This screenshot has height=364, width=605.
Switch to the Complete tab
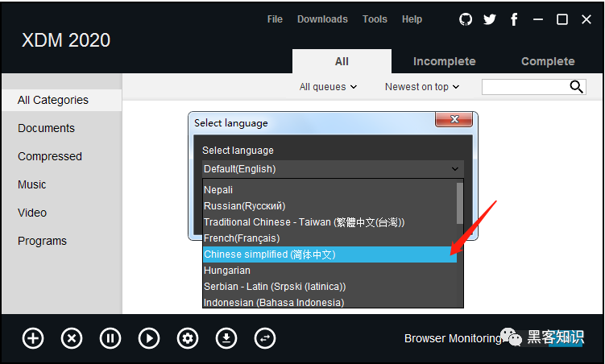548,61
